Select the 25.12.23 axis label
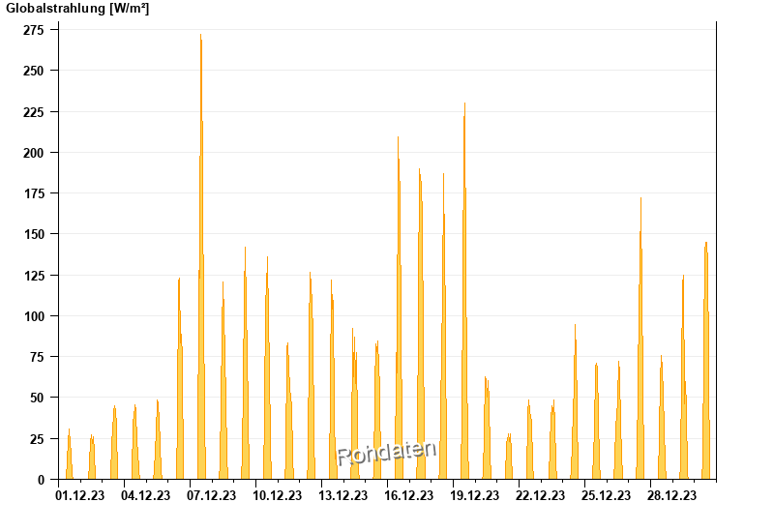The image size is (774, 532). coord(607,495)
